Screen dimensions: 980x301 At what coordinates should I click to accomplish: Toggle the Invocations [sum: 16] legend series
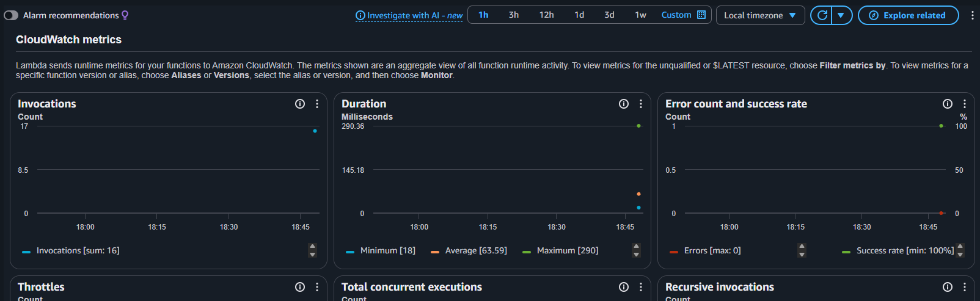click(71, 251)
